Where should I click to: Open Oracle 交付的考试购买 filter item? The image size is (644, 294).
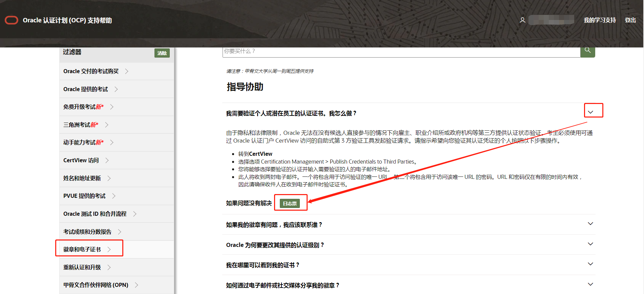(x=117, y=71)
